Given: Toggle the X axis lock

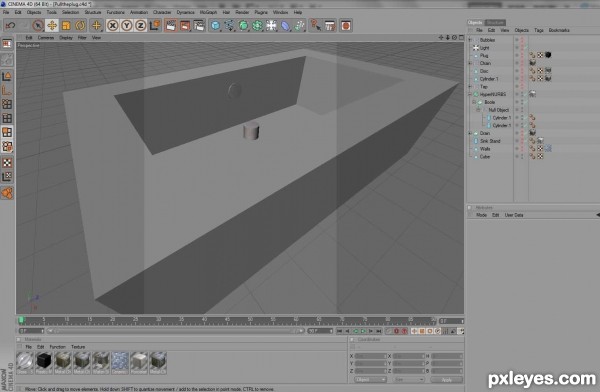Looking at the screenshot, I should [112, 26].
